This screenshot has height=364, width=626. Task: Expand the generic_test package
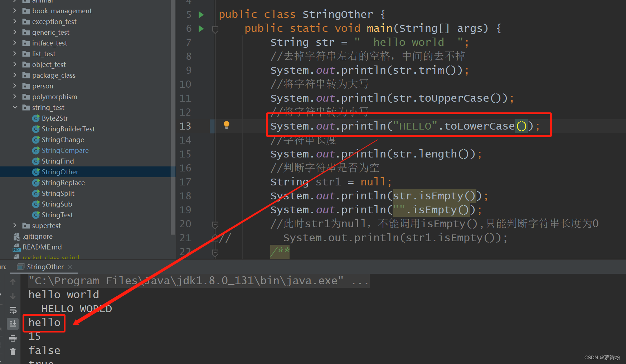pos(15,32)
